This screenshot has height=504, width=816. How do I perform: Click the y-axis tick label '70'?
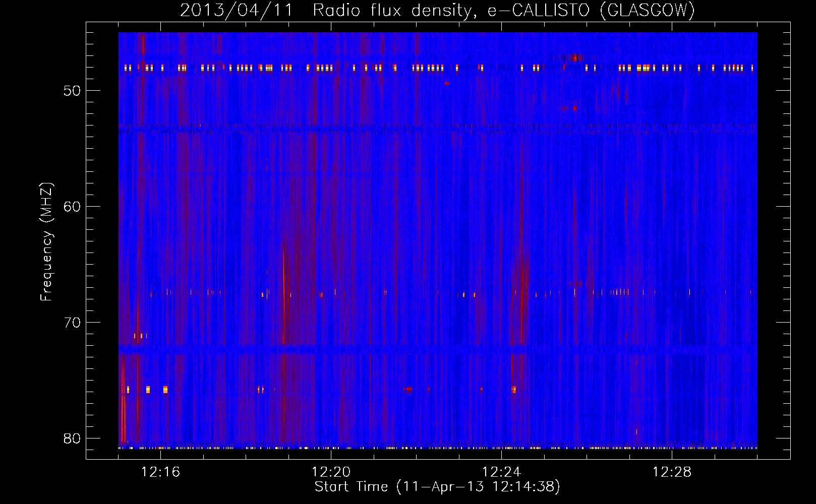72,323
